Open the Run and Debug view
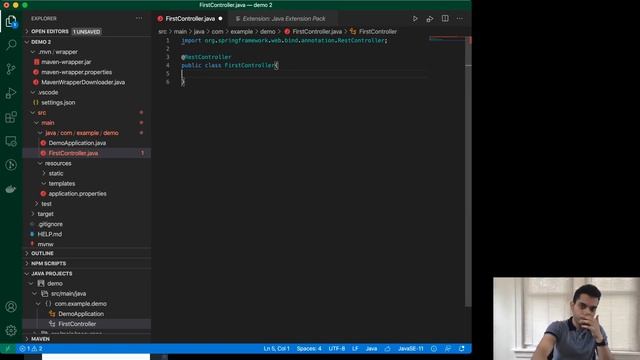 click(11, 93)
